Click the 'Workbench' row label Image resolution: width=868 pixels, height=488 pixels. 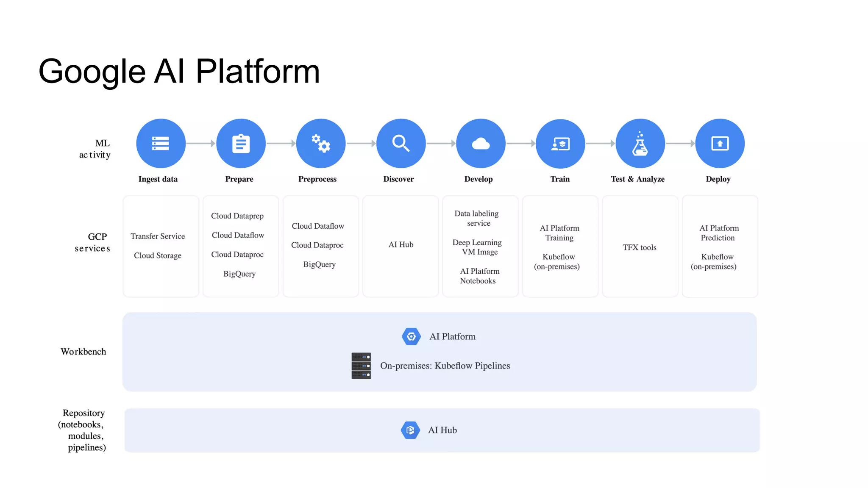pos(83,352)
